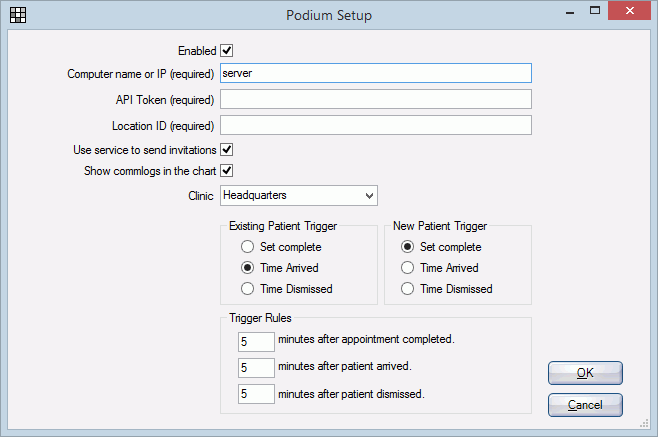
Task: Toggle Show commlogs in the chart
Action: click(x=227, y=171)
